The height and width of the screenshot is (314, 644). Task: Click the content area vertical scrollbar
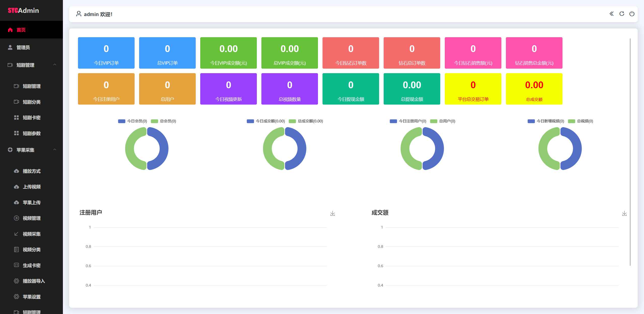pyautogui.click(x=630, y=151)
